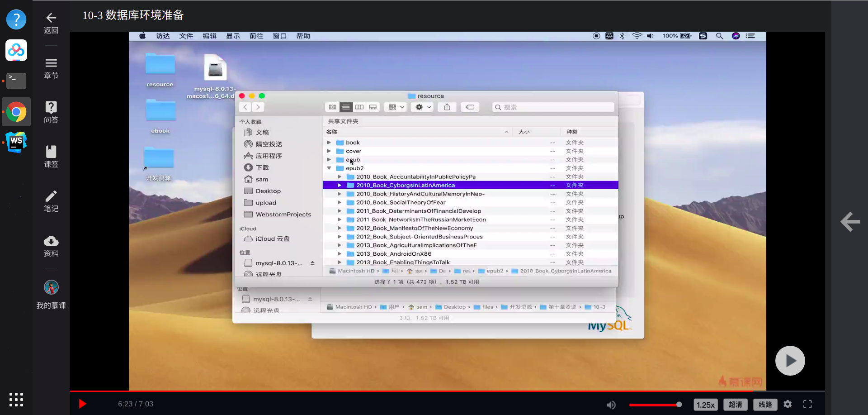The image size is (868, 415).
Task: Open the 笔记 notes panel
Action: tap(51, 201)
